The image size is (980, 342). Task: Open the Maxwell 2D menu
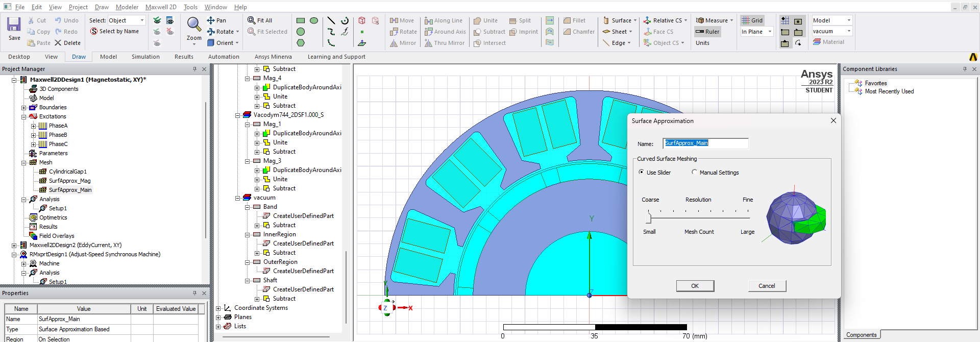point(161,7)
